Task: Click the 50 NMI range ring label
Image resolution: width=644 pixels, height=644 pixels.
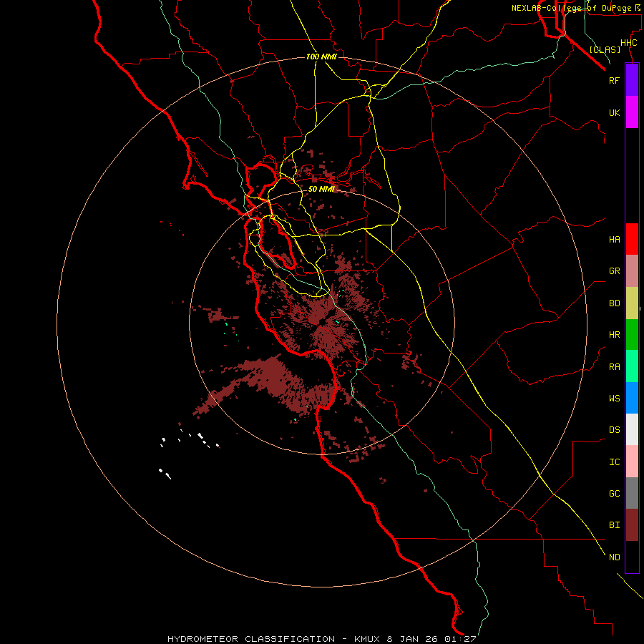Action: [x=321, y=189]
